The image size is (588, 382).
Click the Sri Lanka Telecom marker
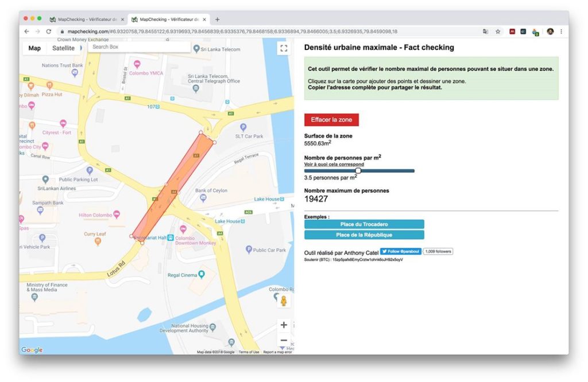pyautogui.click(x=196, y=49)
